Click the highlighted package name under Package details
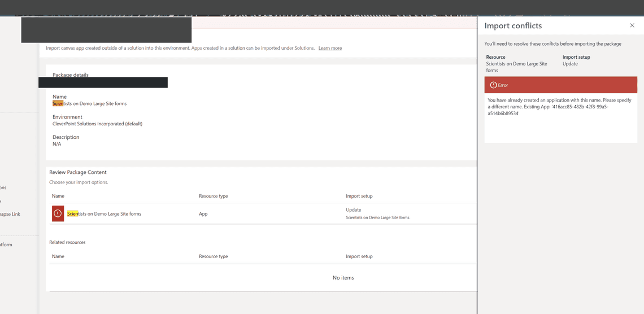This screenshot has width=644, height=314. 89,103
